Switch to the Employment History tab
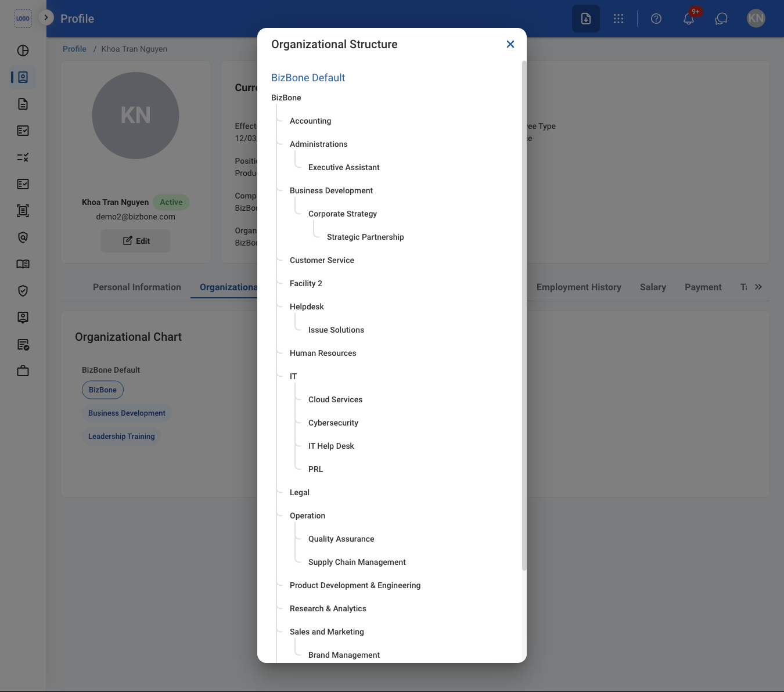Image resolution: width=784 pixels, height=692 pixels. 579,287
